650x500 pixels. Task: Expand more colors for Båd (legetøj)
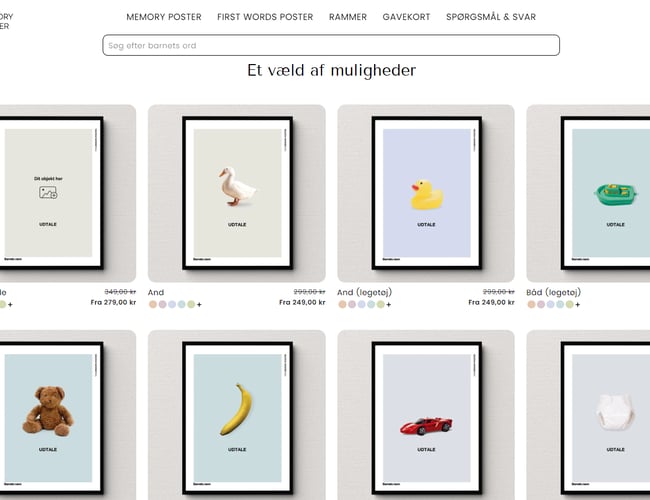[578, 305]
